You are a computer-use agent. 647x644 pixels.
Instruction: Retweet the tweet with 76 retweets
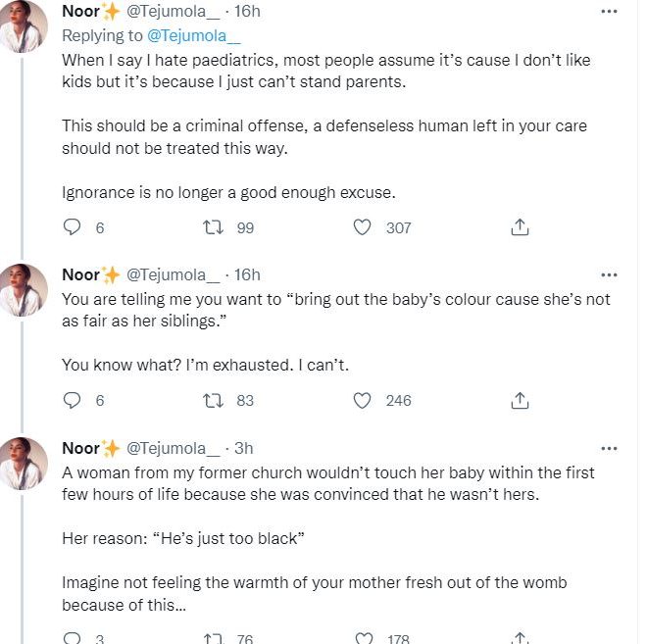coord(212,638)
